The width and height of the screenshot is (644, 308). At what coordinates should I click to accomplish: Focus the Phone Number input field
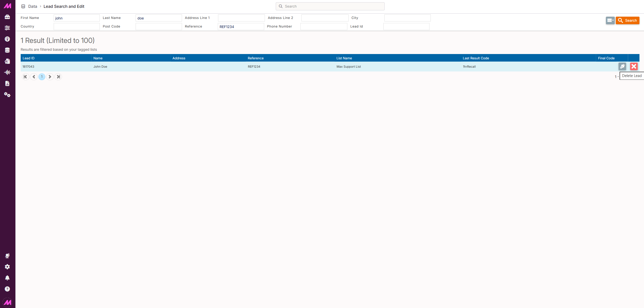click(x=324, y=27)
